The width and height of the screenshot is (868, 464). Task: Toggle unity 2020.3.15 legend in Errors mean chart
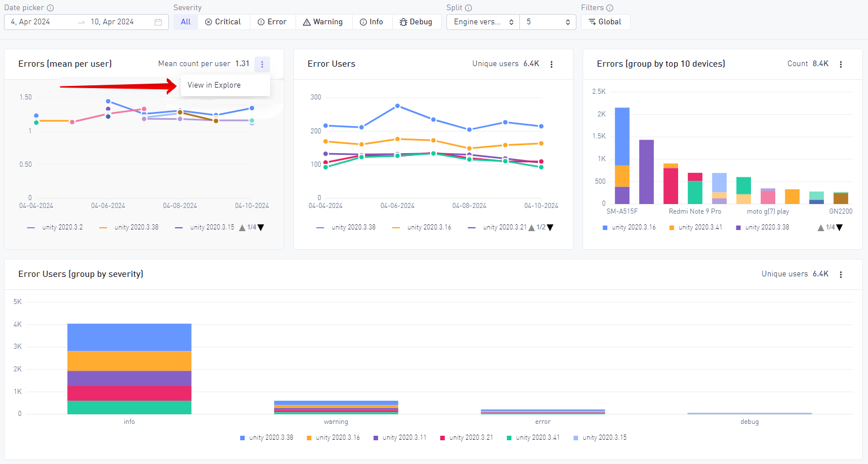click(205, 228)
